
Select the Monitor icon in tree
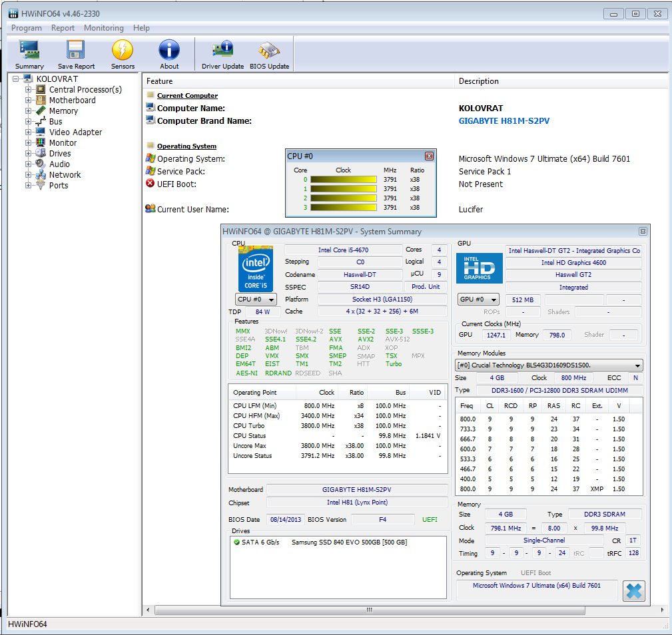[x=41, y=142]
